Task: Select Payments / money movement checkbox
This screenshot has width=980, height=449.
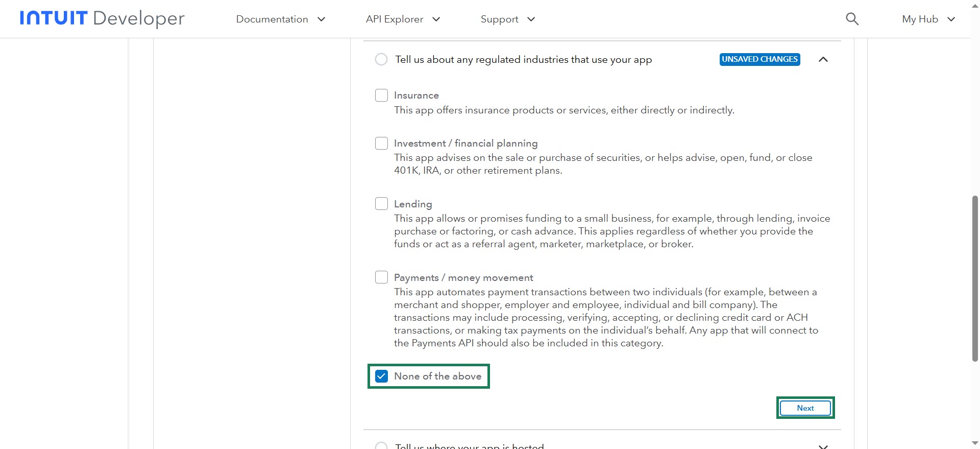Action: [381, 277]
